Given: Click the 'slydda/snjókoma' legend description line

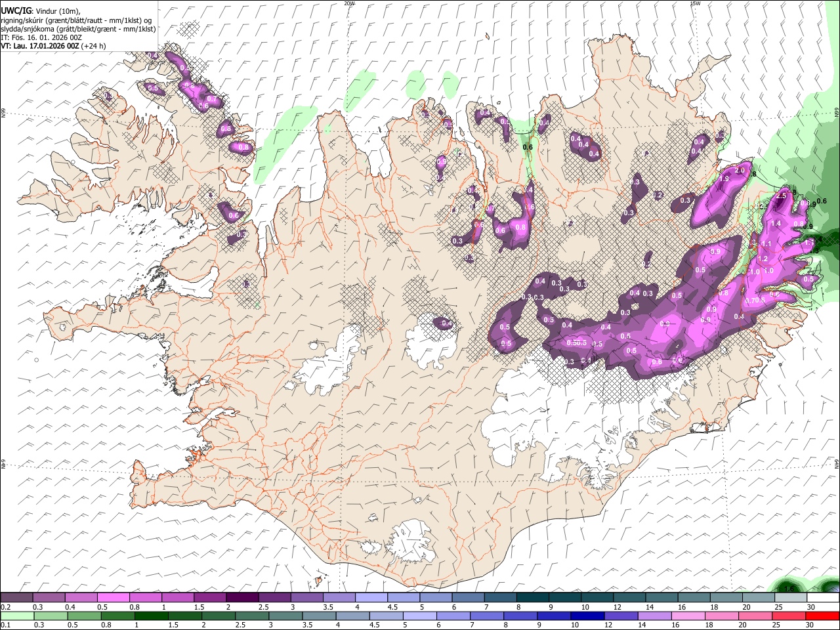Looking at the screenshot, I should tap(79, 29).
